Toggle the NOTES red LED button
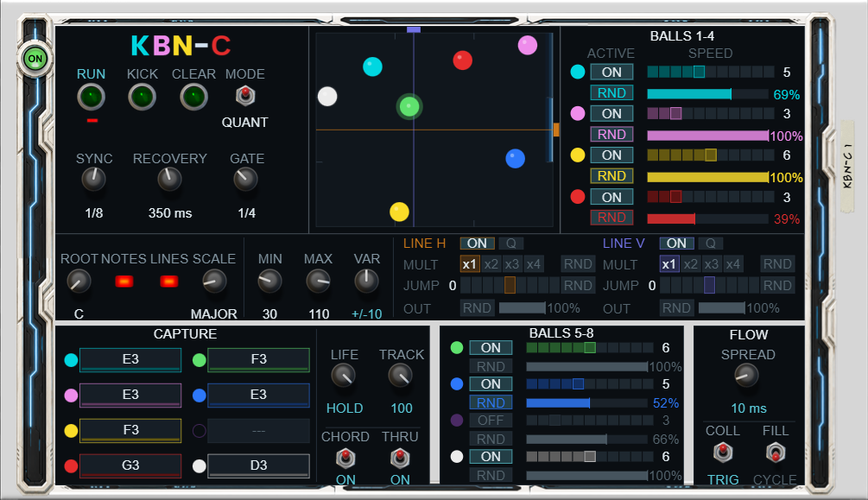868x500 pixels. tap(124, 282)
